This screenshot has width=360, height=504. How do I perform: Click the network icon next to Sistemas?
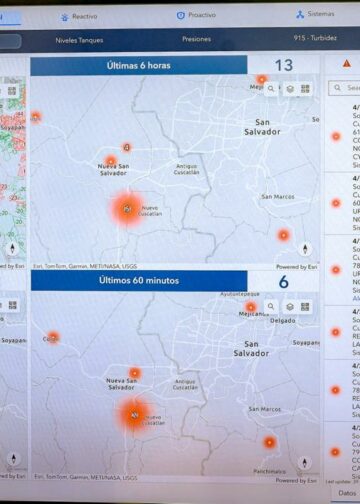pyautogui.click(x=300, y=14)
